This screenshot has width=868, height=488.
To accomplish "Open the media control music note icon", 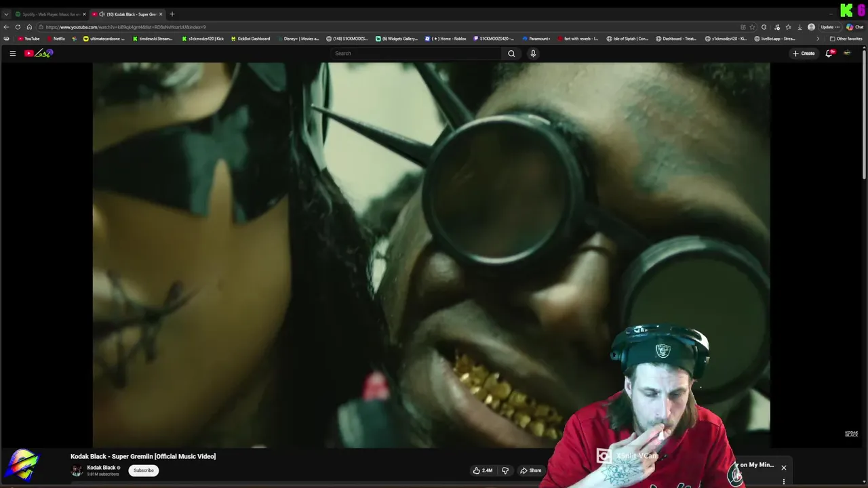I will tap(776, 27).
